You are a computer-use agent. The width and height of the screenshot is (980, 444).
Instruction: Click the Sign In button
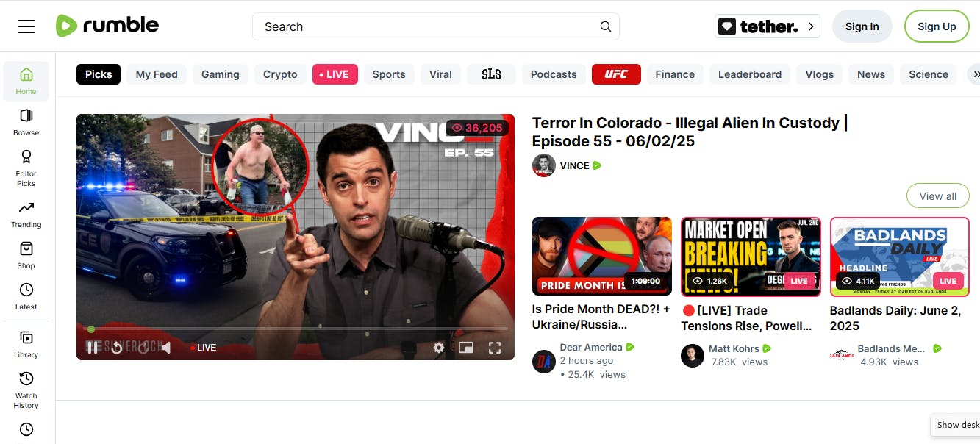862,26
